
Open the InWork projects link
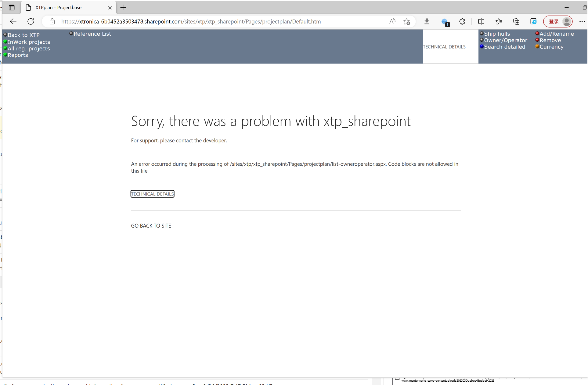point(29,42)
